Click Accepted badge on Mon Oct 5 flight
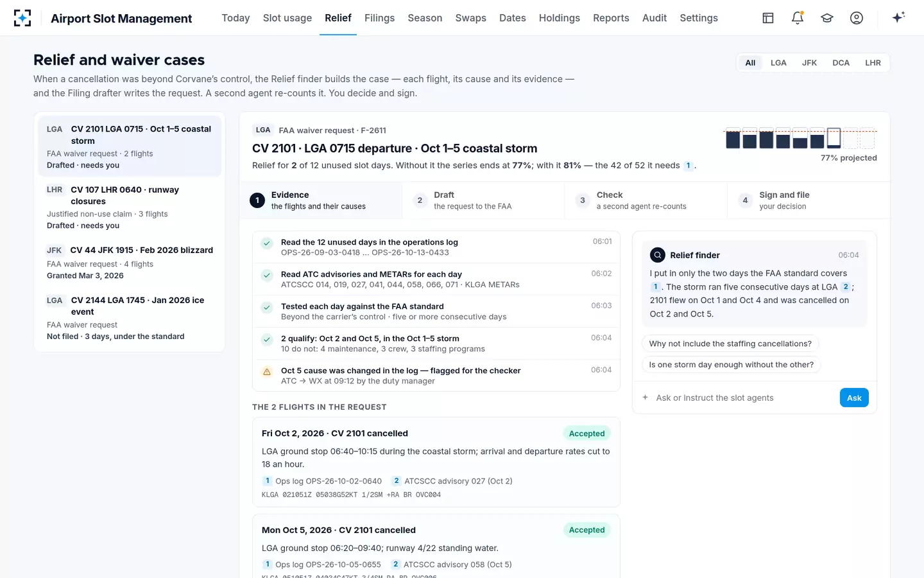Image resolution: width=924 pixels, height=578 pixels. [586, 530]
